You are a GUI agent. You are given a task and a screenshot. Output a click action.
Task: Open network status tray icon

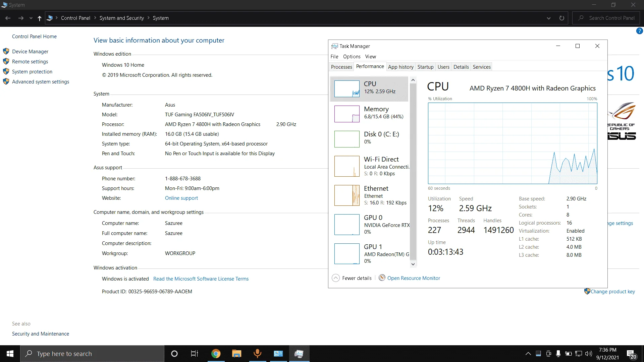578,354
